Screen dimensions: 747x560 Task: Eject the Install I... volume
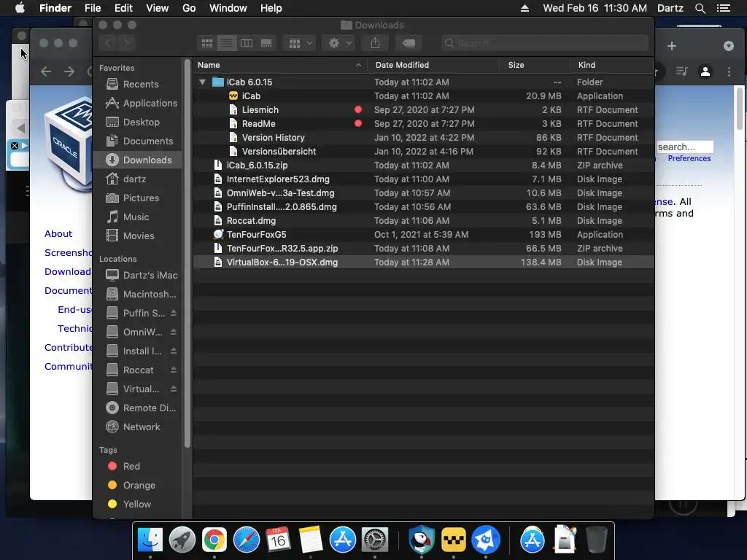tap(174, 351)
